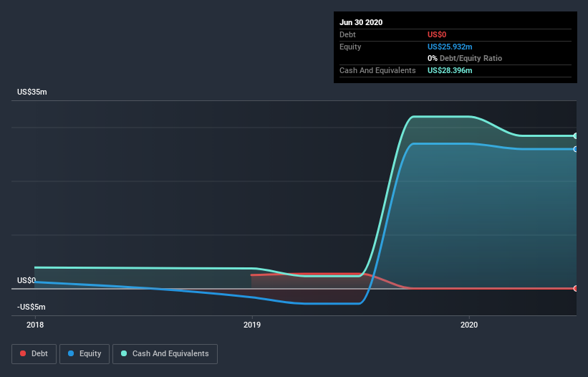The height and width of the screenshot is (377, 588).
Task: Toggle the Equity series legend button
Action: click(85, 354)
